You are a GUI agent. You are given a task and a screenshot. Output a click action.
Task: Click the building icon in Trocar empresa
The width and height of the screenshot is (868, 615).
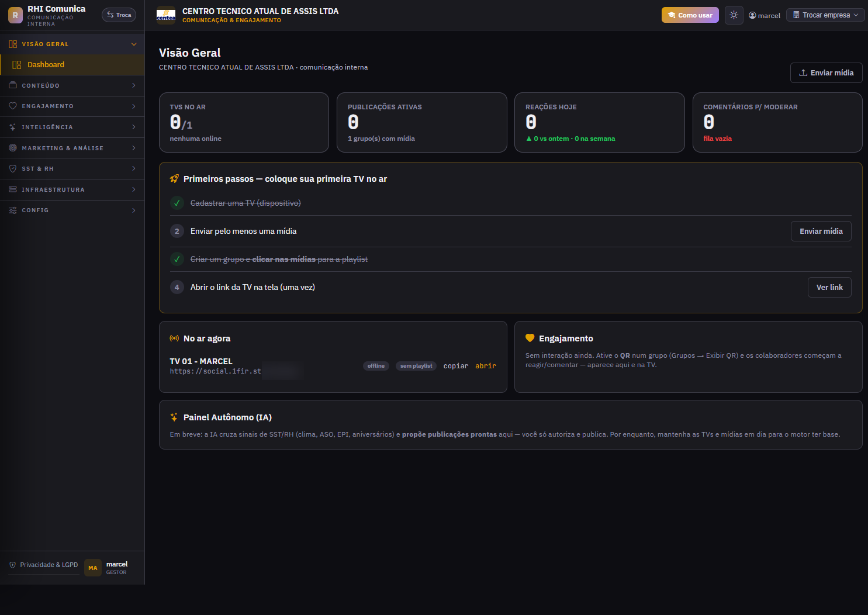[x=796, y=15]
